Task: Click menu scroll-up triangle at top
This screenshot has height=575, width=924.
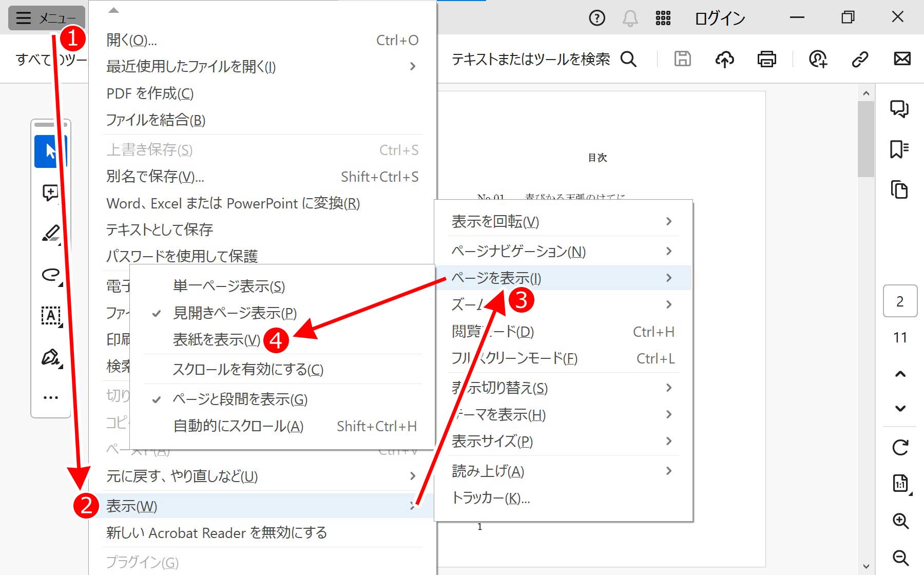Action: coord(114,10)
